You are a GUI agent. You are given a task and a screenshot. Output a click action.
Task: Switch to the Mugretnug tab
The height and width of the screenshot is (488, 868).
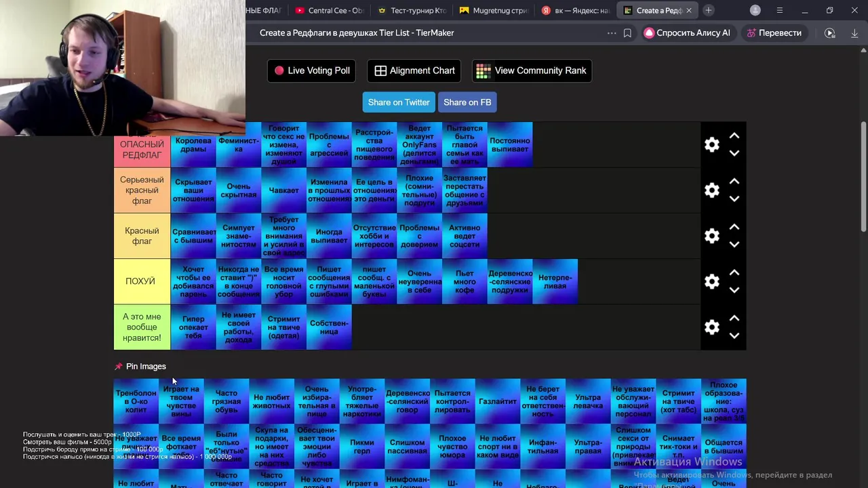point(494,10)
